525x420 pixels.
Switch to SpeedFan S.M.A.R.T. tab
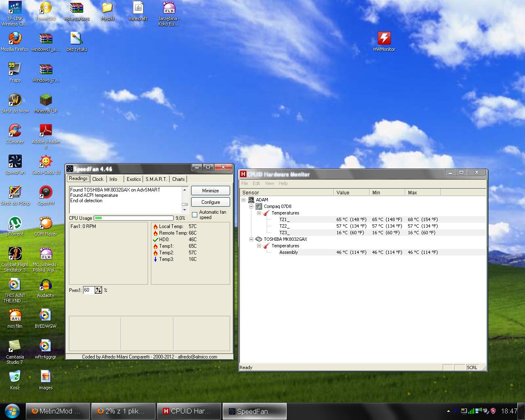156,179
